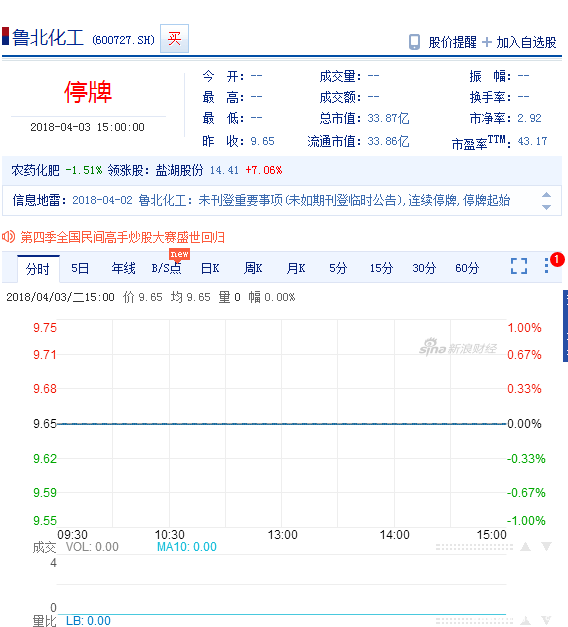Add stock via 加入自选股
Image resolution: width=568 pixels, height=627 pixels.
coord(526,42)
